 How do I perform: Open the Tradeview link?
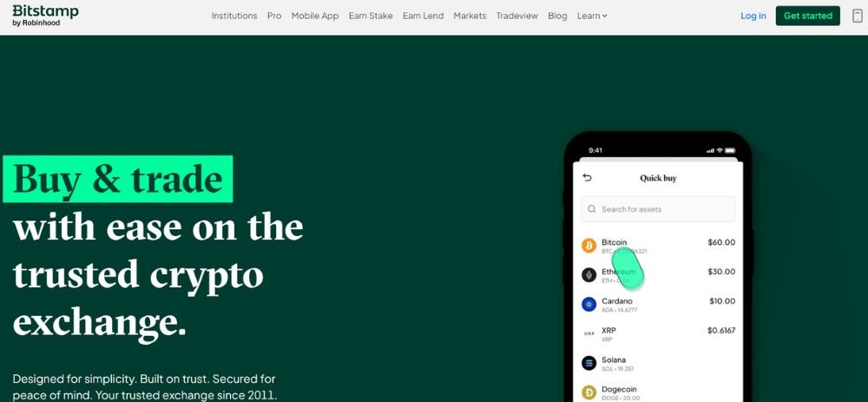pyautogui.click(x=516, y=16)
